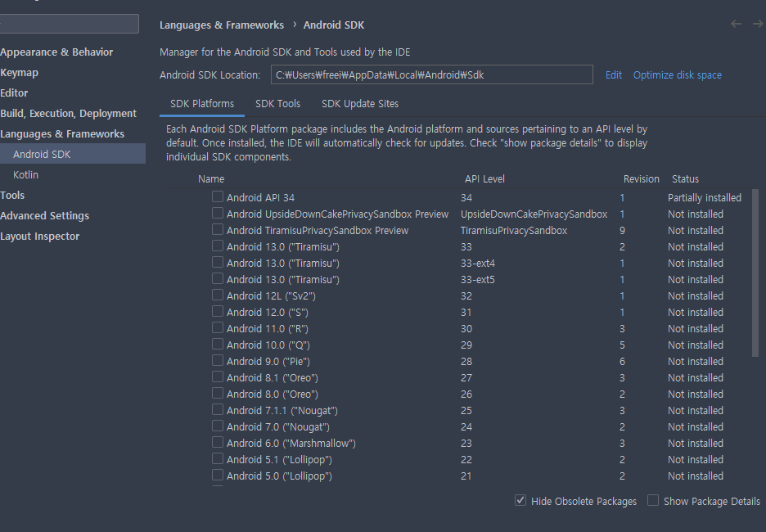Click the '33-ext5' API level cell
766x532 pixels.
pos(477,279)
